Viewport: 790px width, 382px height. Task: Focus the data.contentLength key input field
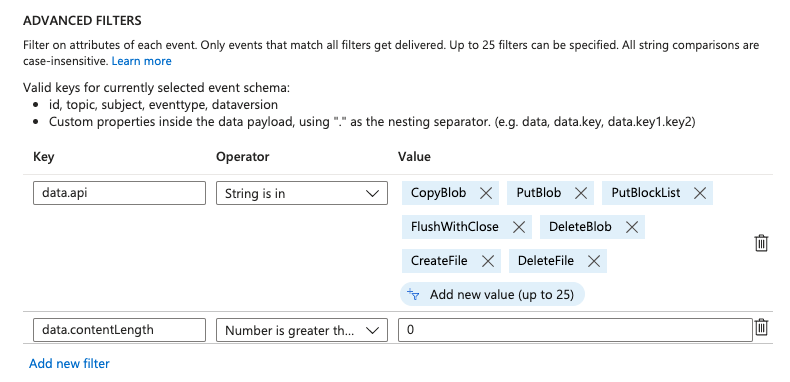click(x=119, y=330)
